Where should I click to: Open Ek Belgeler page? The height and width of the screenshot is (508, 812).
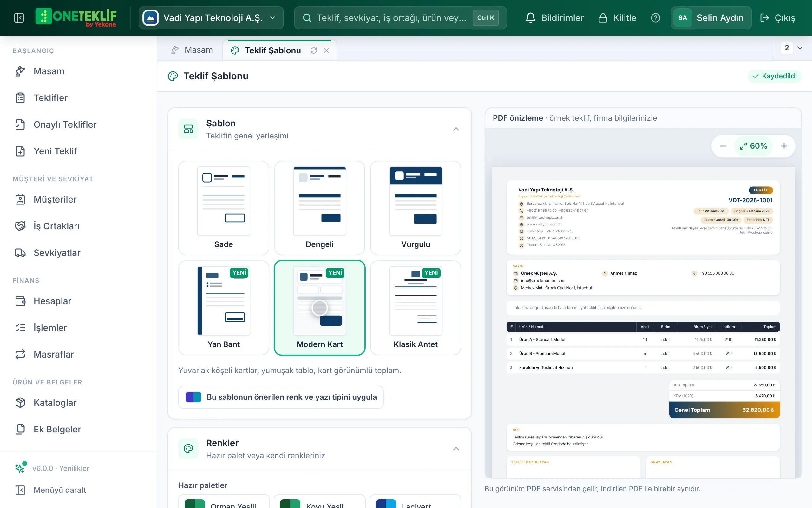tap(79, 429)
